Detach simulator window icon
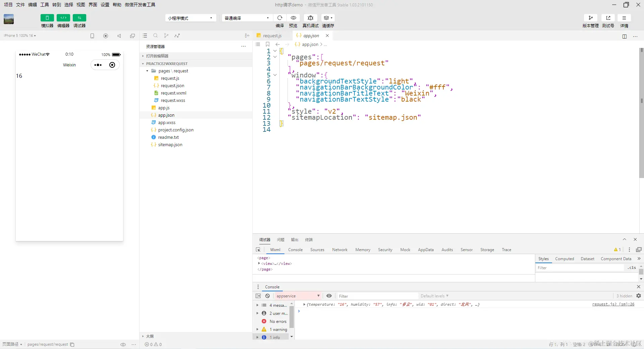The height and width of the screenshot is (349, 644). 132,36
